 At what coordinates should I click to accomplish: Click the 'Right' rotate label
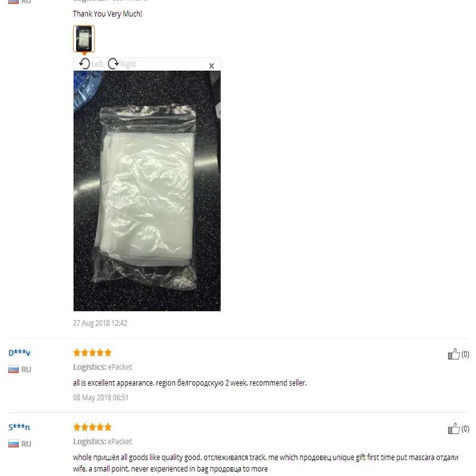coord(128,64)
